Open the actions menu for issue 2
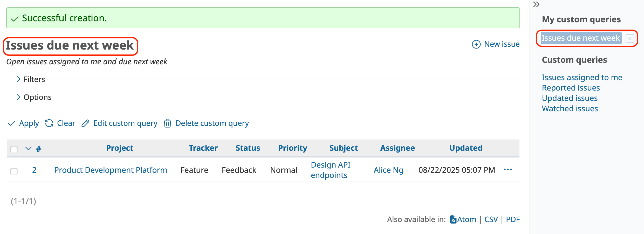The image size is (644, 234). click(x=508, y=170)
